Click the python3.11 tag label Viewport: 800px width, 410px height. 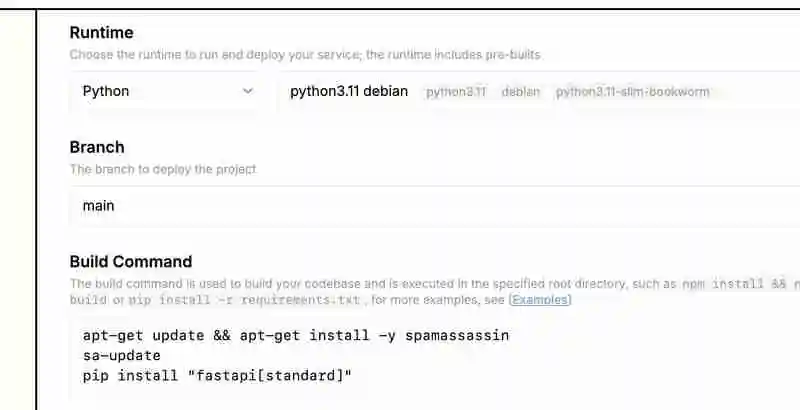coord(456,92)
